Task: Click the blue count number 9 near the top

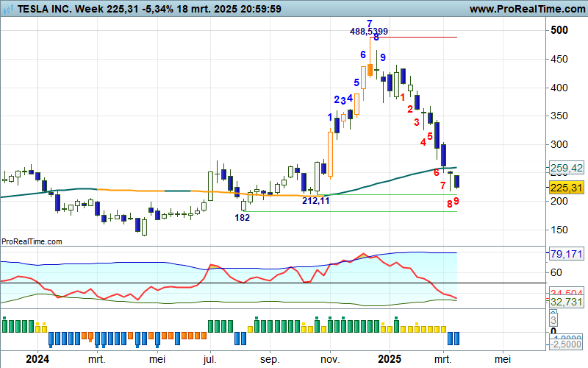Action: coord(383,57)
